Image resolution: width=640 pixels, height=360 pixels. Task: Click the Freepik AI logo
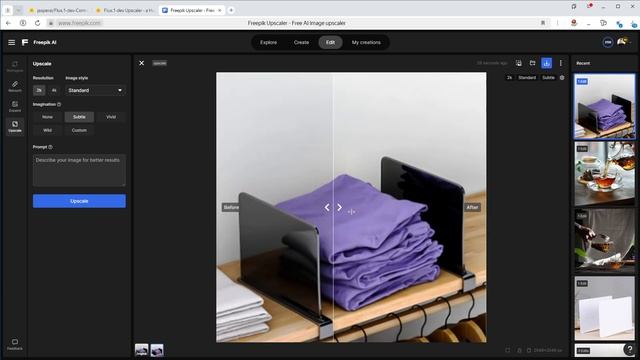click(x=39, y=42)
